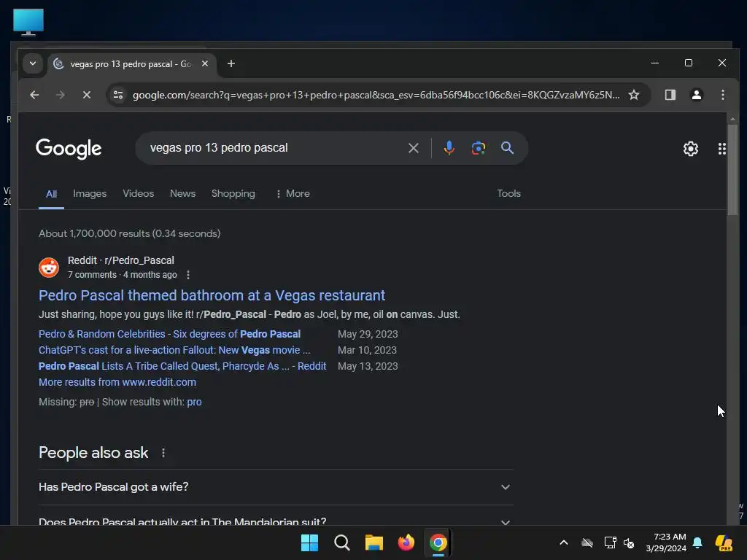This screenshot has height=560, width=747.
Task: Click the Chrome taskbar icon
Action: tap(438, 542)
